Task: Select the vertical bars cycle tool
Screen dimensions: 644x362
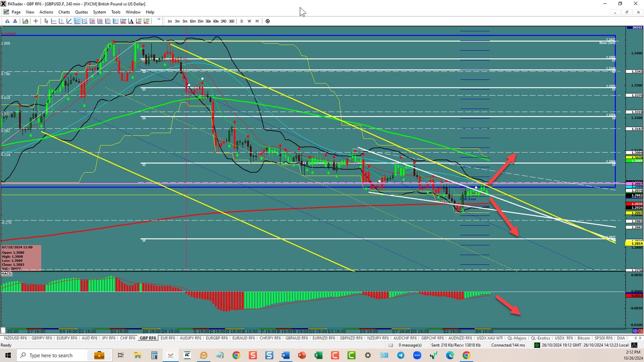Action: (x=115, y=21)
